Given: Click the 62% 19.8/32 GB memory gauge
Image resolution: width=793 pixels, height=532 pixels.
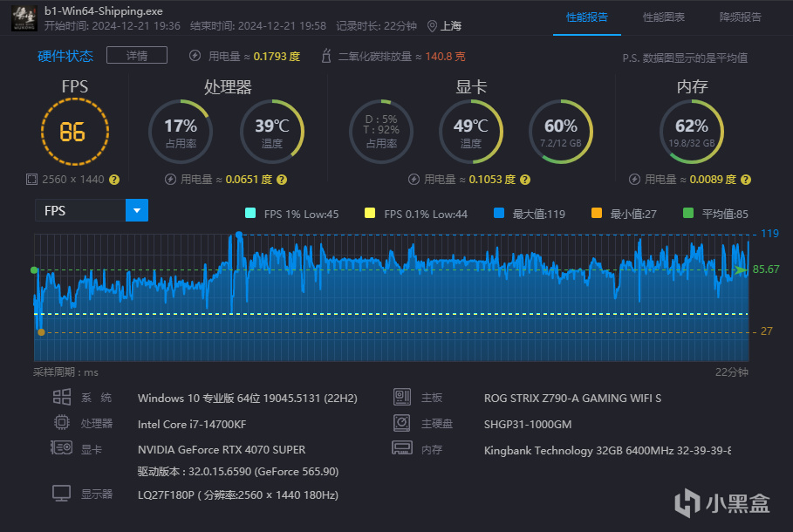Looking at the screenshot, I should point(692,132).
